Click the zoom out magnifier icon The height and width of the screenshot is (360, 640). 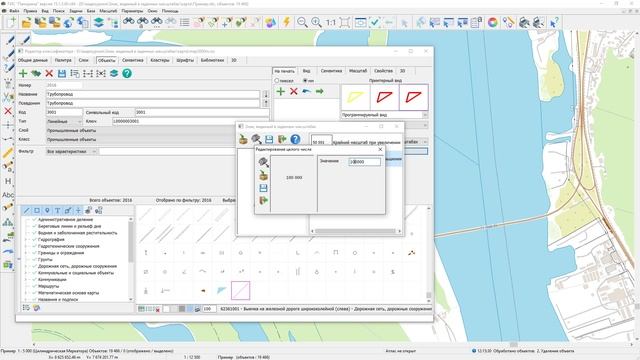[302, 22]
